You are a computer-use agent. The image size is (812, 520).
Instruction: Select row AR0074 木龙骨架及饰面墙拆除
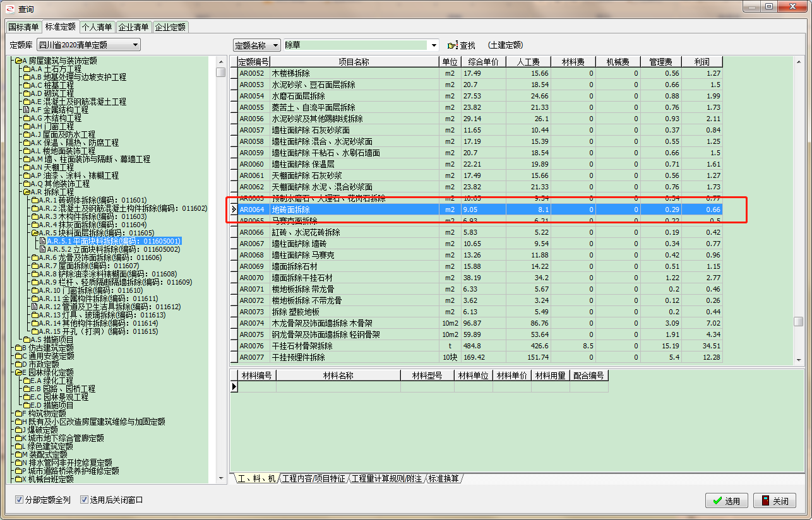pyautogui.click(x=475, y=323)
